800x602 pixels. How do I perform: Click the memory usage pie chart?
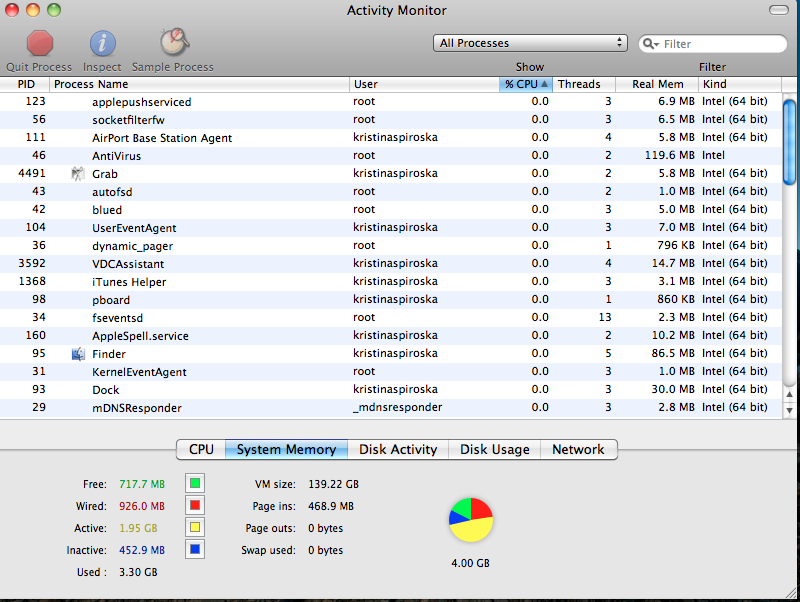pos(471,520)
